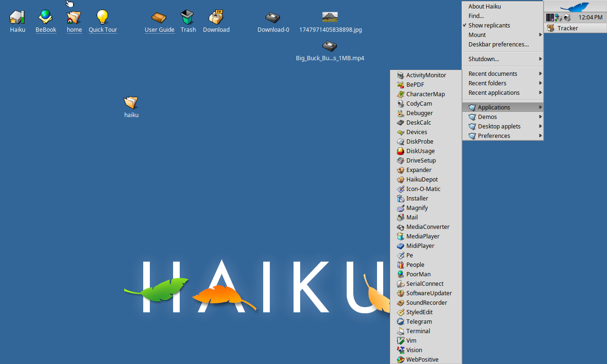Select the Big_Buck_Bu...s_1MB.mp4 video file icon

tap(330, 46)
